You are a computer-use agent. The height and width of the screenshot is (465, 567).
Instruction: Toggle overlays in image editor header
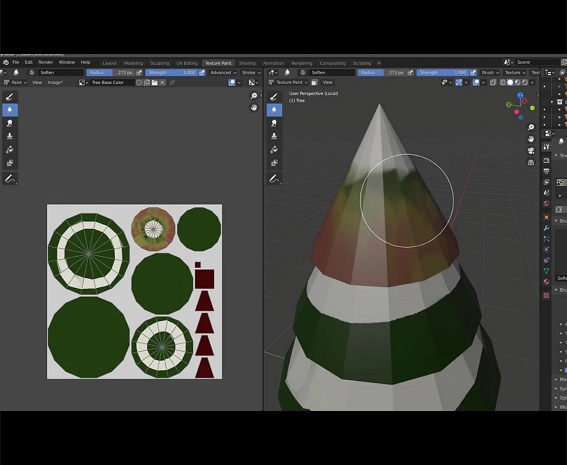pyautogui.click(x=232, y=82)
